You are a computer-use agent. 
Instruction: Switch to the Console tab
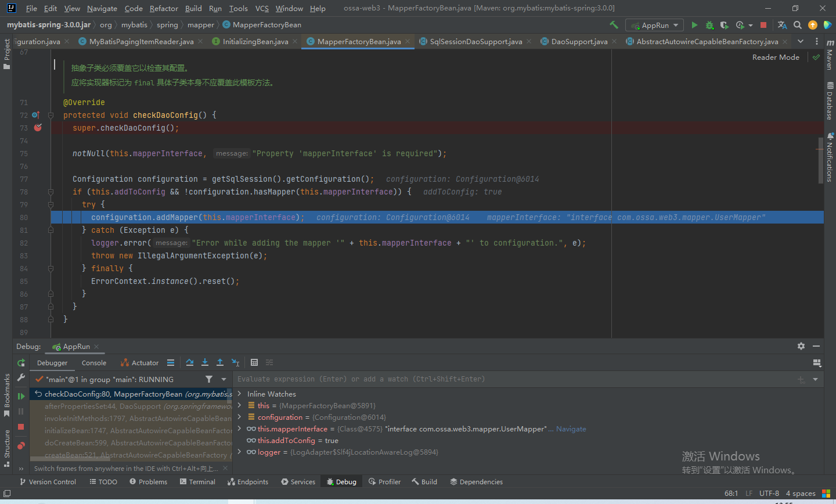coord(94,363)
